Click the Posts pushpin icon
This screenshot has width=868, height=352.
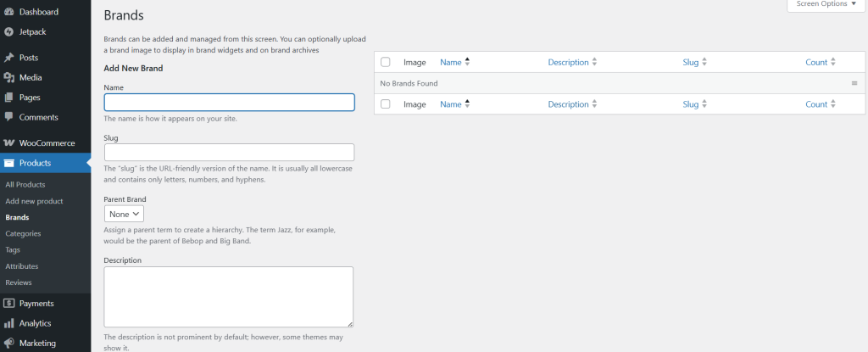(8, 58)
